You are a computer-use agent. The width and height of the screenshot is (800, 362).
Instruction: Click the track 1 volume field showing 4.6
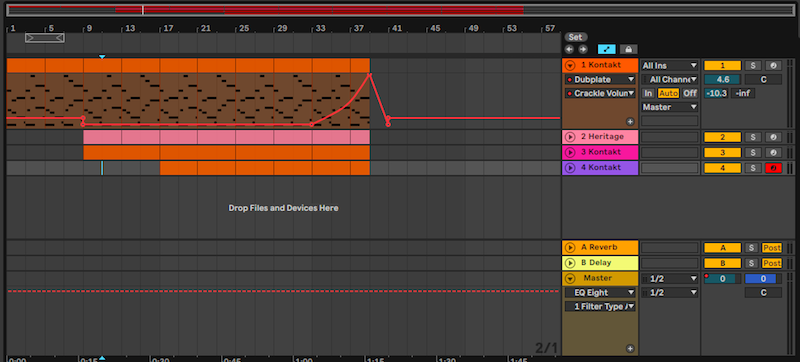(722, 80)
